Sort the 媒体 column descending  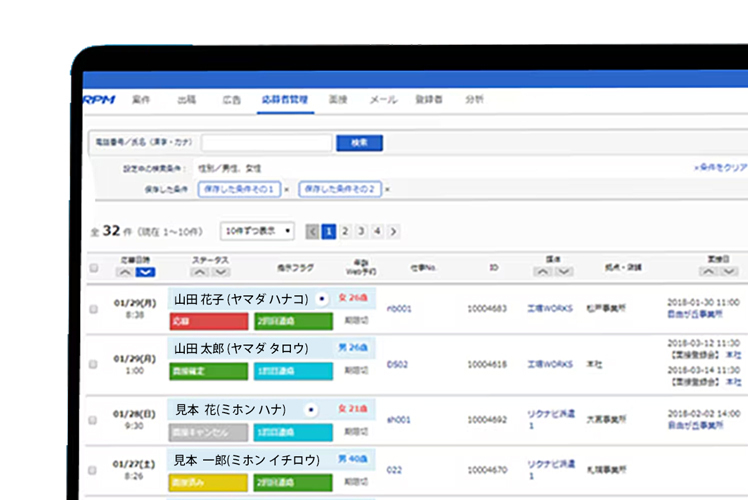[x=564, y=272]
